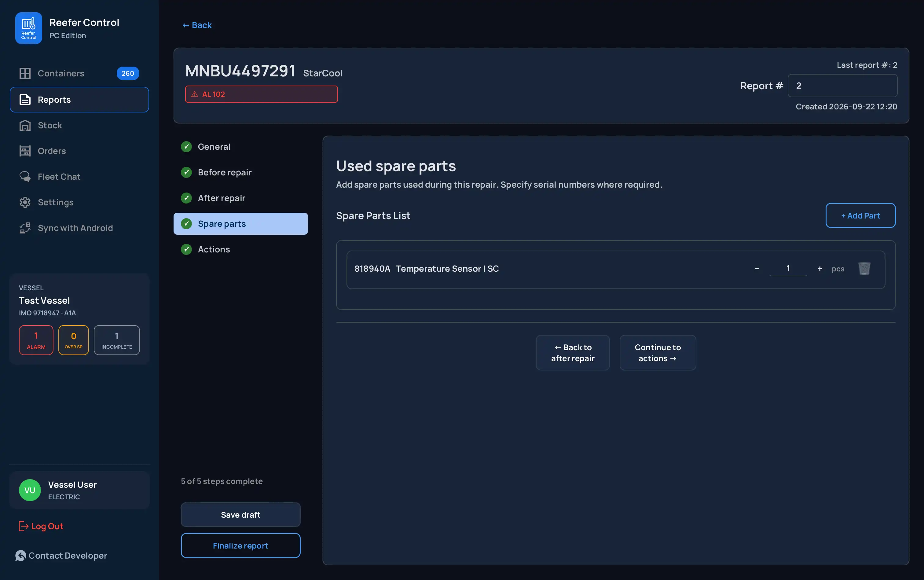This screenshot has height=580, width=924.
Task: Open Fleet Chat
Action: [x=79, y=177]
